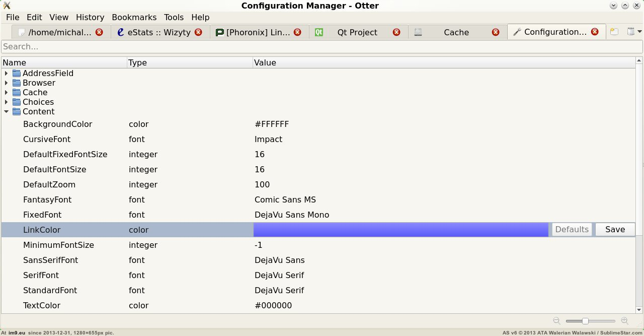
Task: Open the Tools menu
Action: tap(174, 17)
